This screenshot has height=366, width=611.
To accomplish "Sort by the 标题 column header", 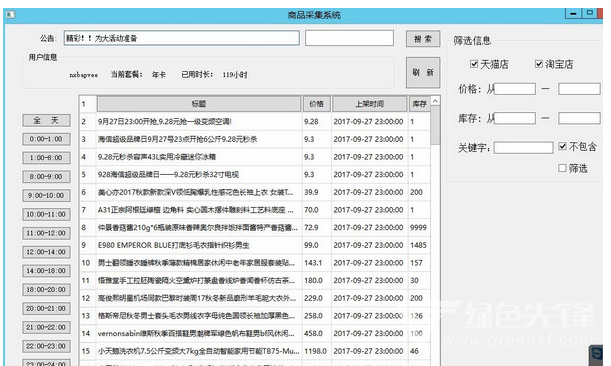I will click(x=199, y=104).
